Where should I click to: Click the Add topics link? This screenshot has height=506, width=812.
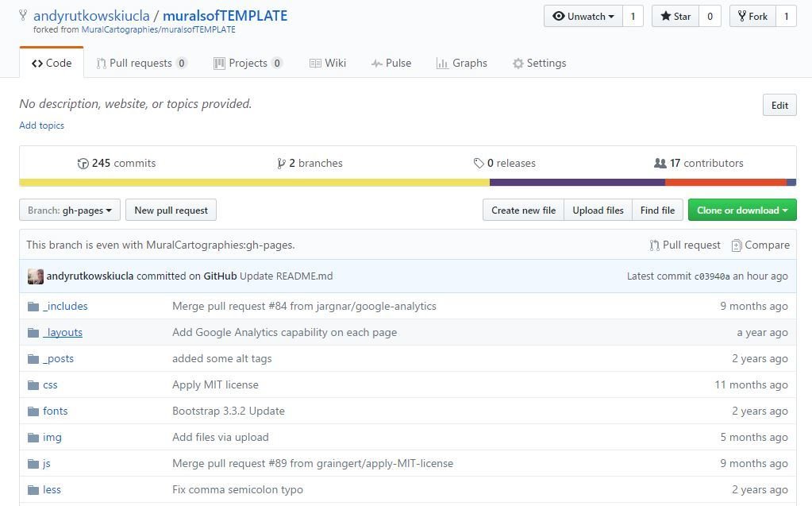[x=41, y=126]
